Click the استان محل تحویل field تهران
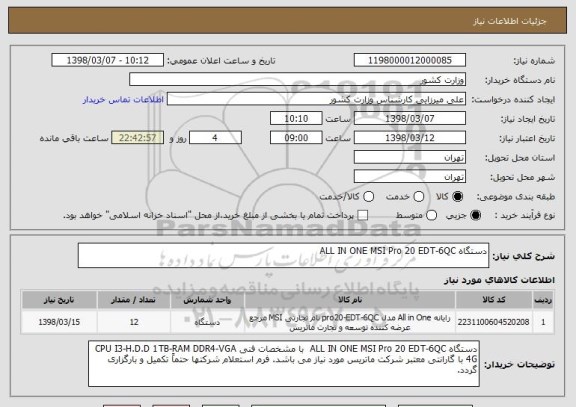This screenshot has width=576, height=407. 410,158
